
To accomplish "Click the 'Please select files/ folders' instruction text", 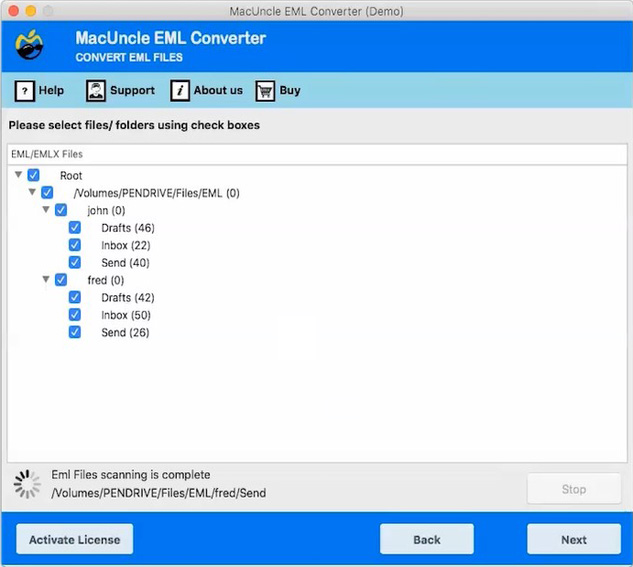I will click(134, 126).
